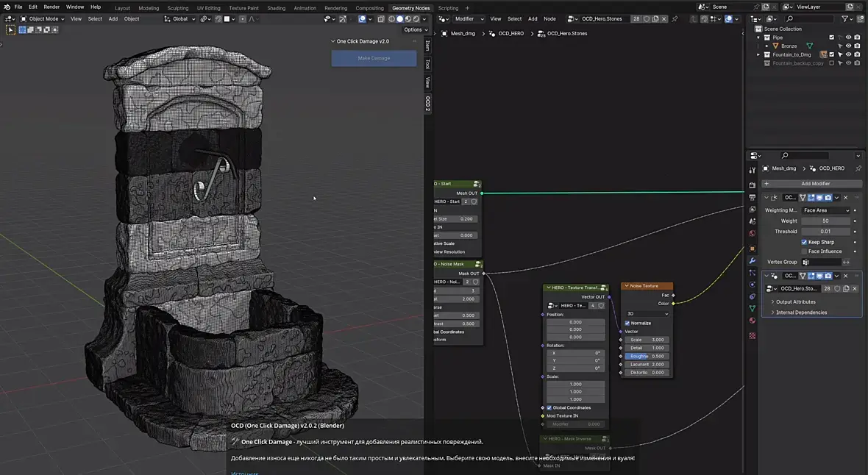Open the Weighting Mode Face Area dropdown
The height and width of the screenshot is (475, 868).
(826, 210)
